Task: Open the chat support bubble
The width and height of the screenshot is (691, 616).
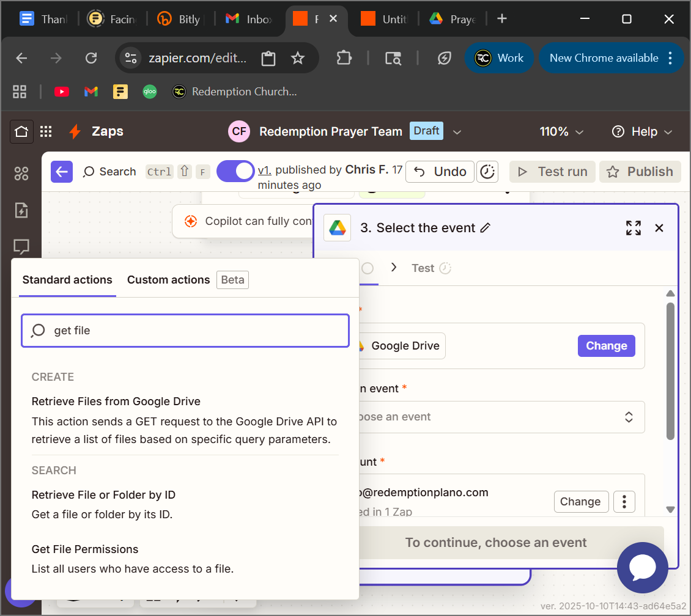Action: pyautogui.click(x=642, y=568)
